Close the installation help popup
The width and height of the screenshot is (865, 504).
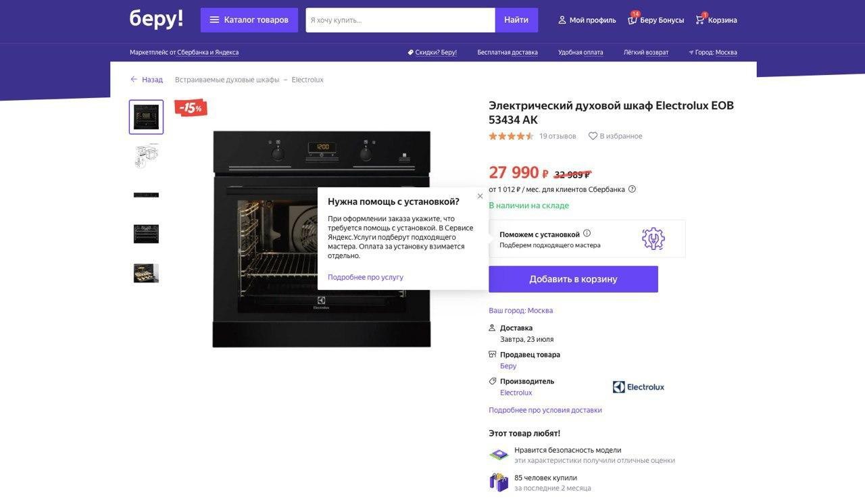480,197
